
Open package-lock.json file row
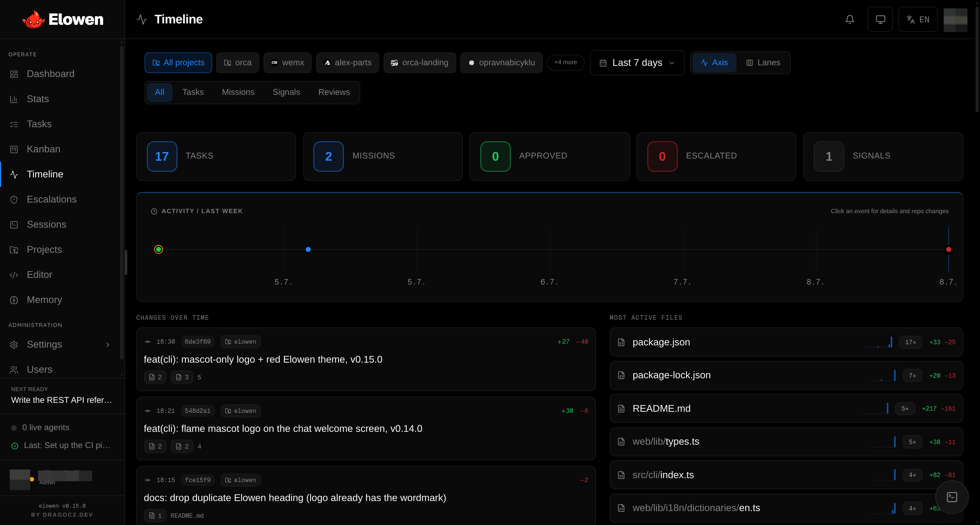[x=786, y=375]
